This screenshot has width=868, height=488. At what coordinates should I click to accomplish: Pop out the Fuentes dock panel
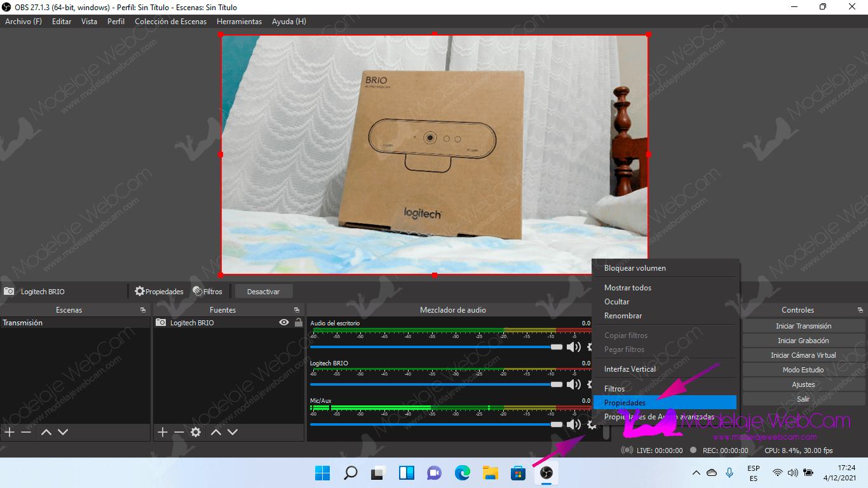coord(296,310)
